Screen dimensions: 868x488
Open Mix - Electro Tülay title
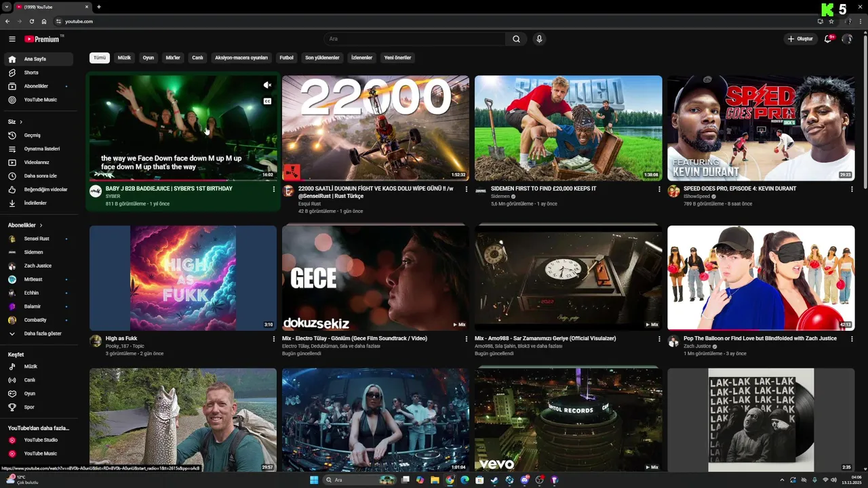tap(355, 338)
